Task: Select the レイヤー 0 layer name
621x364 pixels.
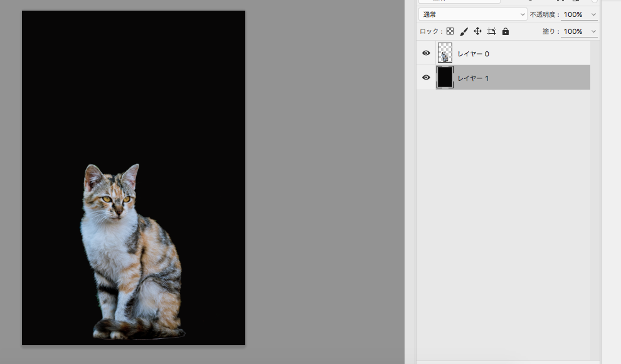Action: tap(473, 54)
